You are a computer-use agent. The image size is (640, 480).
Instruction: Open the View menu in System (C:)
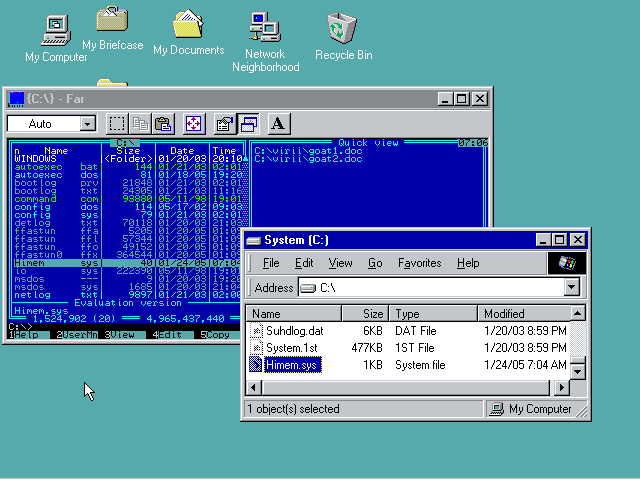pos(340,263)
